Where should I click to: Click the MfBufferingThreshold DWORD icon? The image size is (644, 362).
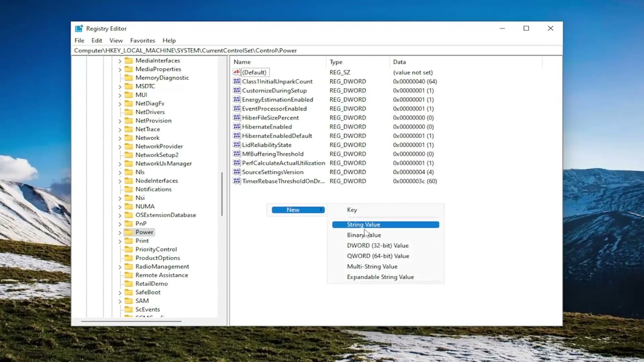point(237,154)
